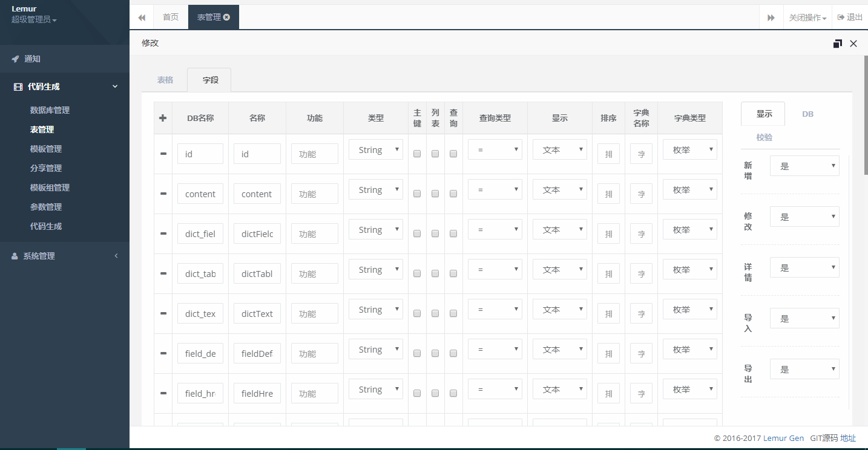Viewport: 868px width, 450px height.
Task: Open the 导入 dropdown
Action: coord(804,318)
